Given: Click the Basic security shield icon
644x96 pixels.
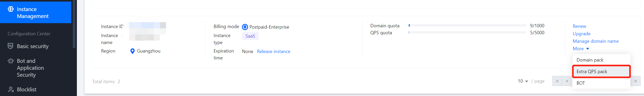Looking at the screenshot, I should [x=11, y=46].
